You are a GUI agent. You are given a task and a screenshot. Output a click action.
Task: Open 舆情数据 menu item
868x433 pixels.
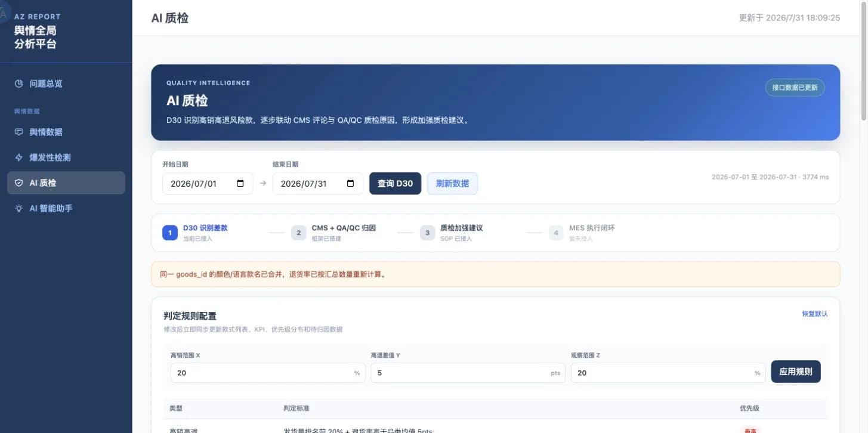(66, 132)
